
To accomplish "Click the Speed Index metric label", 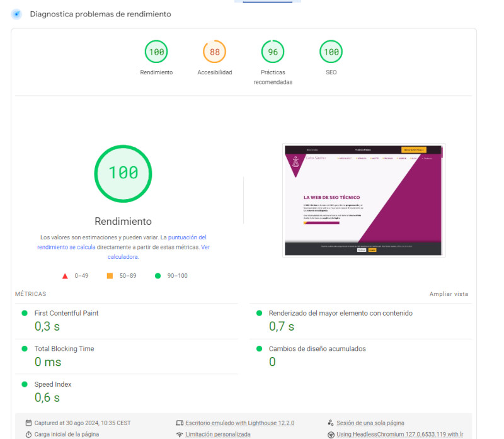I will click(x=53, y=384).
